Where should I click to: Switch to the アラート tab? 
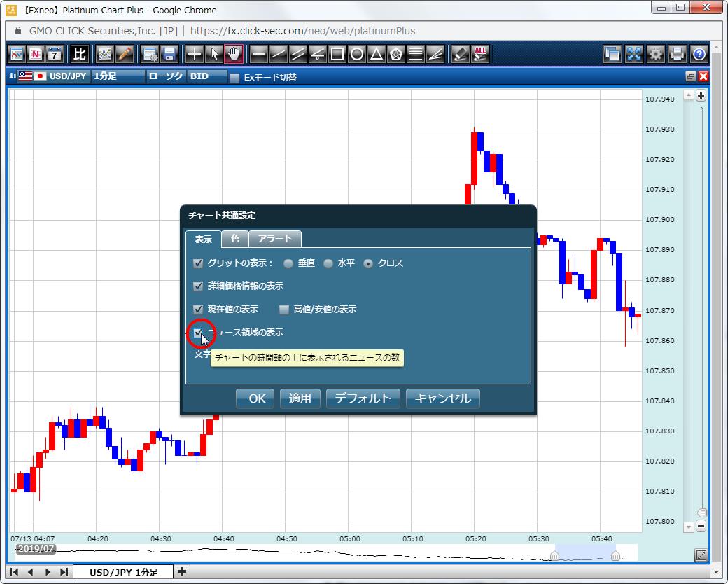coord(274,239)
